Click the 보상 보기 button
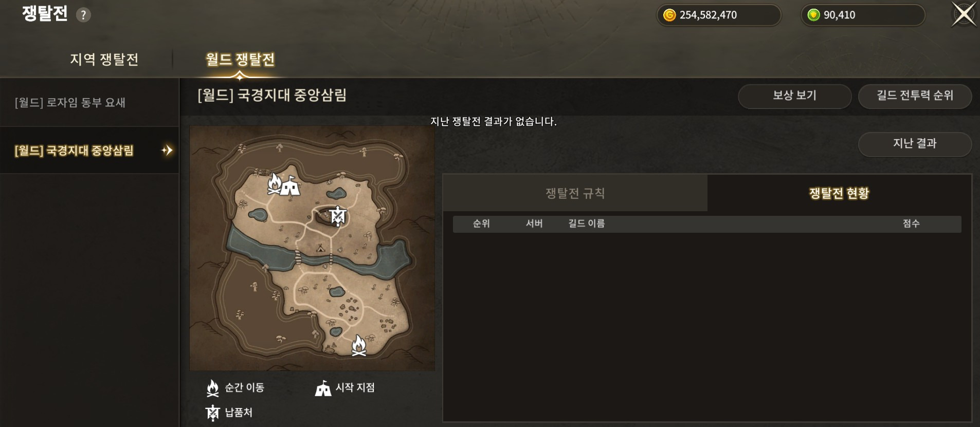Screen dimensions: 980x427 (794, 96)
